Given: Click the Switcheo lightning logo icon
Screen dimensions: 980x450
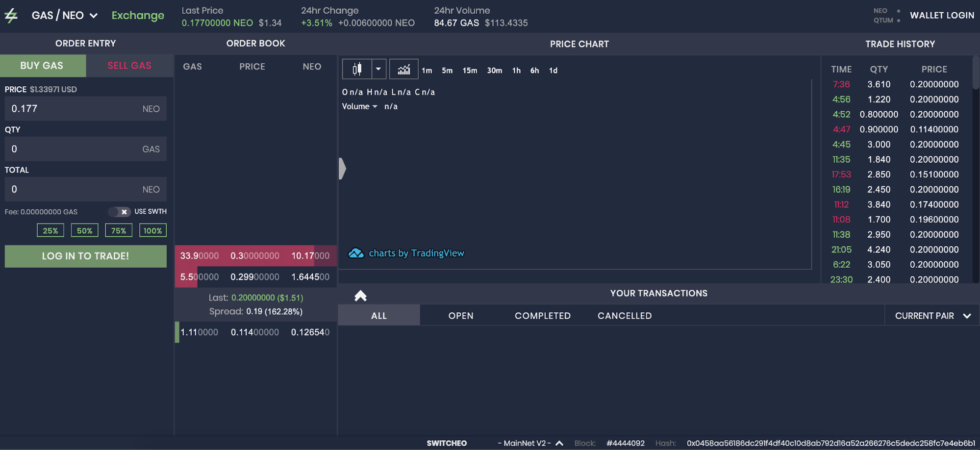Looking at the screenshot, I should pyautogui.click(x=11, y=16).
